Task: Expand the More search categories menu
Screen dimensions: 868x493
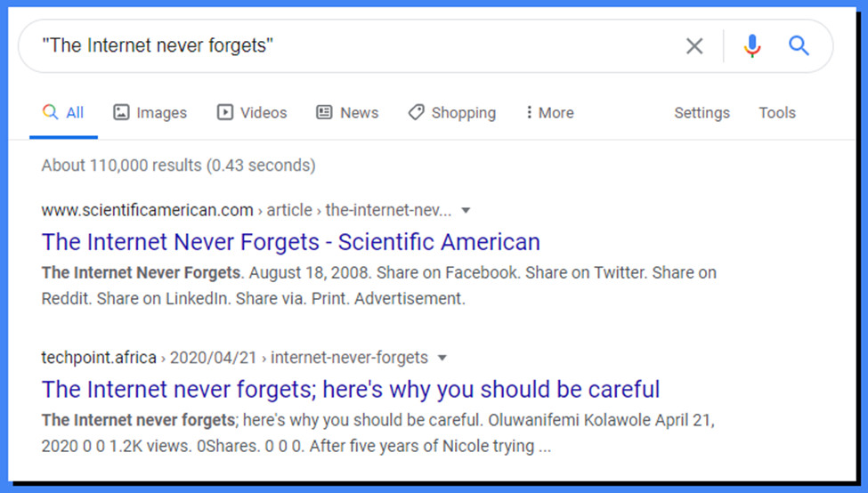Action: tap(549, 113)
